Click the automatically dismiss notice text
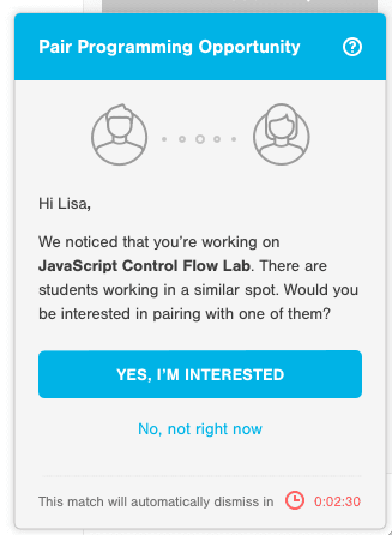 156,501
